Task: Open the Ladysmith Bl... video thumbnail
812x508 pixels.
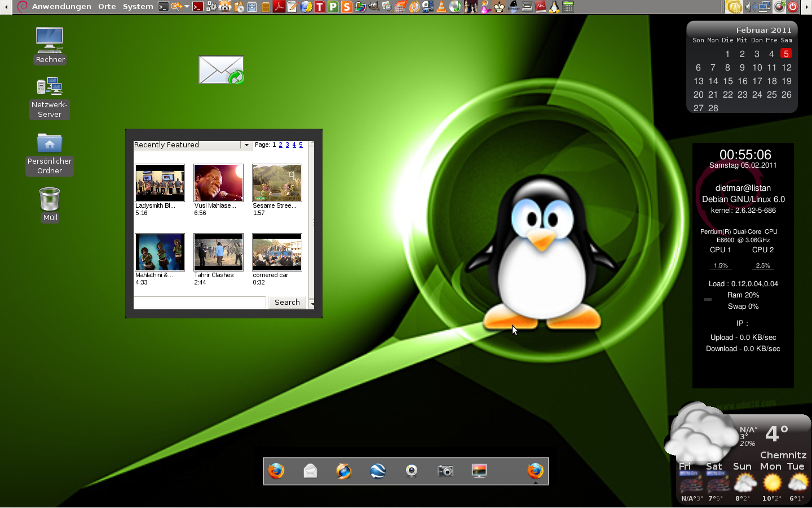Action: coord(160,183)
